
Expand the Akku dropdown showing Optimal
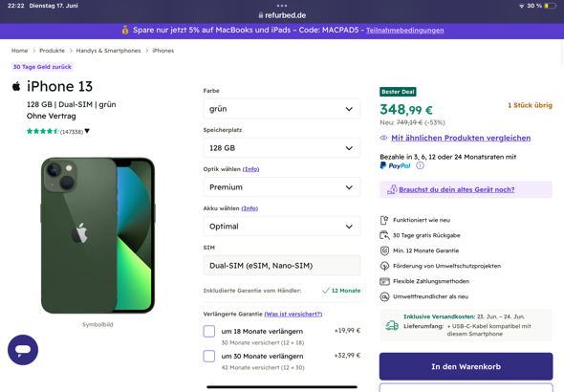[x=282, y=227]
